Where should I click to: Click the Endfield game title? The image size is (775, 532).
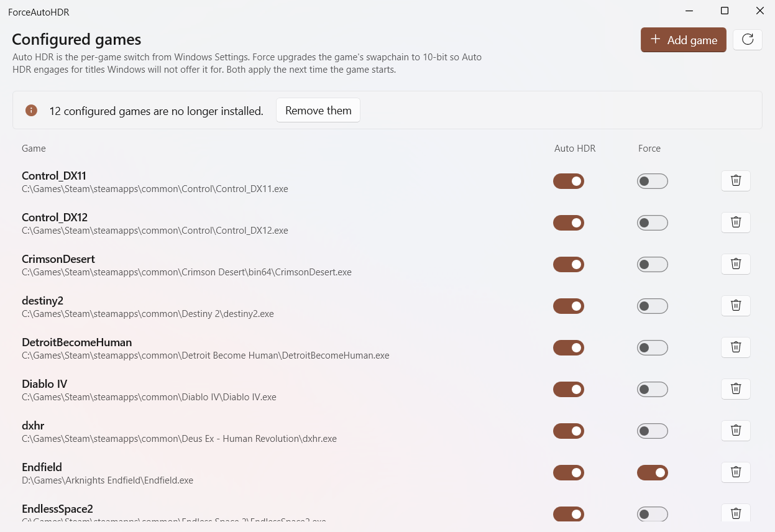click(x=42, y=467)
